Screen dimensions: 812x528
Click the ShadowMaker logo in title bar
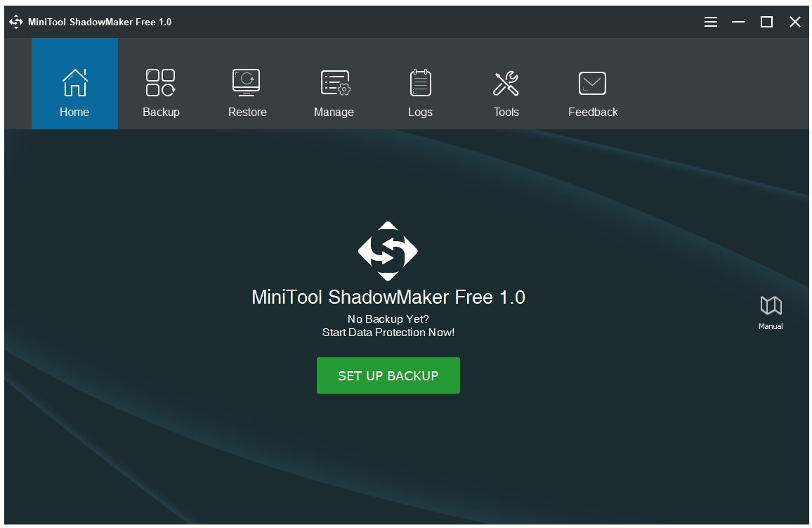coord(16,22)
